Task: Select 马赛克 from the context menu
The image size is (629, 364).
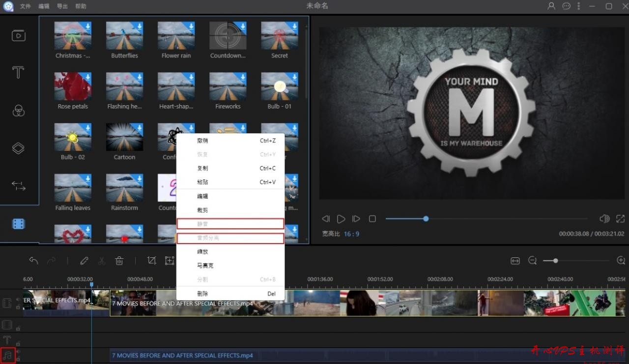Action: coord(205,265)
